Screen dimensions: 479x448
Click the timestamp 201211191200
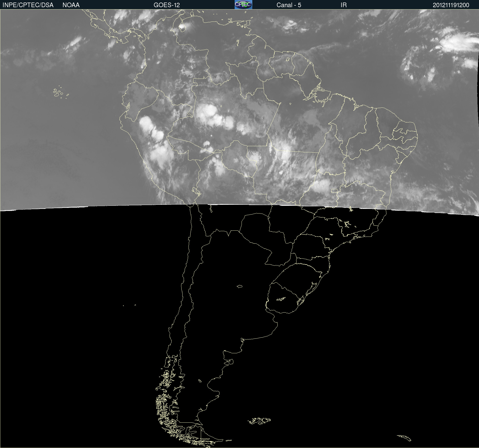pos(451,5)
